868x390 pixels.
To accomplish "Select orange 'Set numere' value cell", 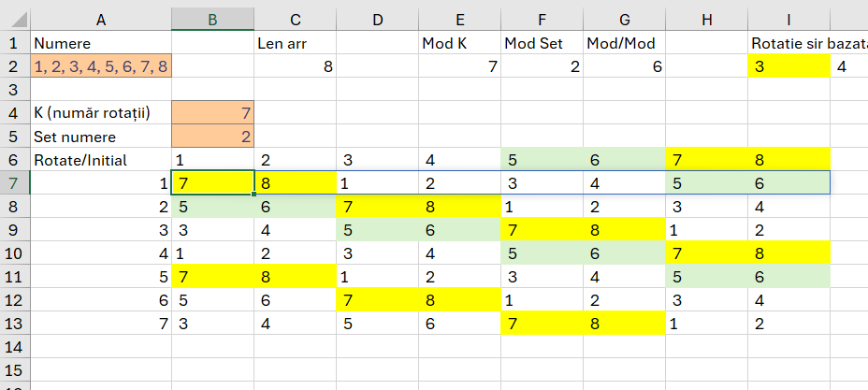I will point(212,137).
